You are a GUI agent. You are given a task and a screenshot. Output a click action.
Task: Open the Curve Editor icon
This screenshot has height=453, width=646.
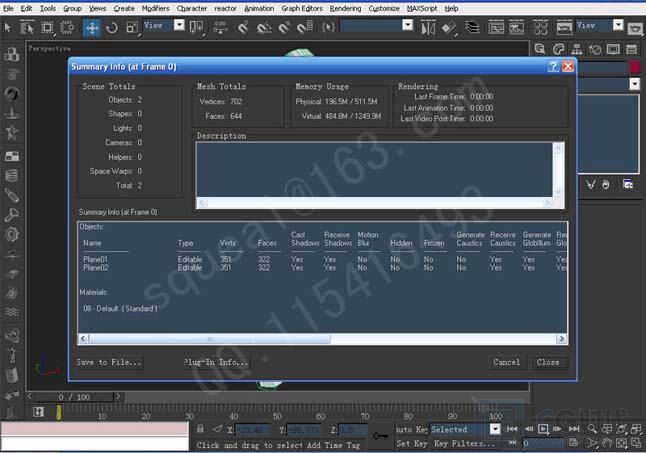[x=496, y=28]
